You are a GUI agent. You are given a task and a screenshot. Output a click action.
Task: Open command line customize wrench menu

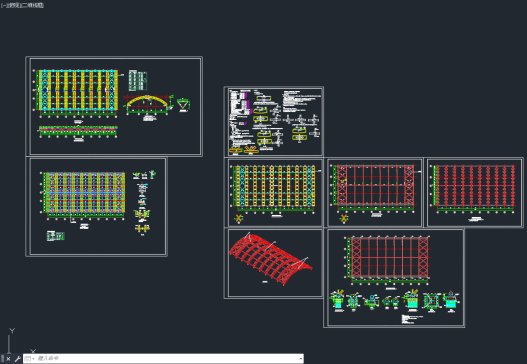coord(17,359)
